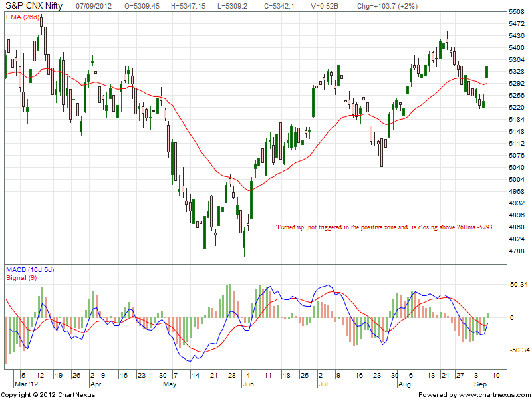532x399 pixels.
Task: Click the 4860 price axis label
Action: point(517,227)
